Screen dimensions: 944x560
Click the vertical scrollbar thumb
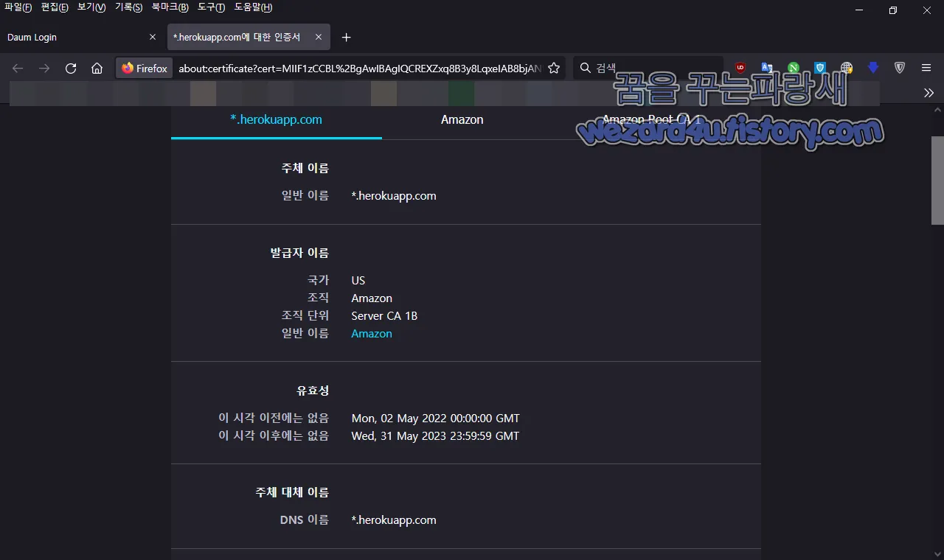[x=937, y=180]
